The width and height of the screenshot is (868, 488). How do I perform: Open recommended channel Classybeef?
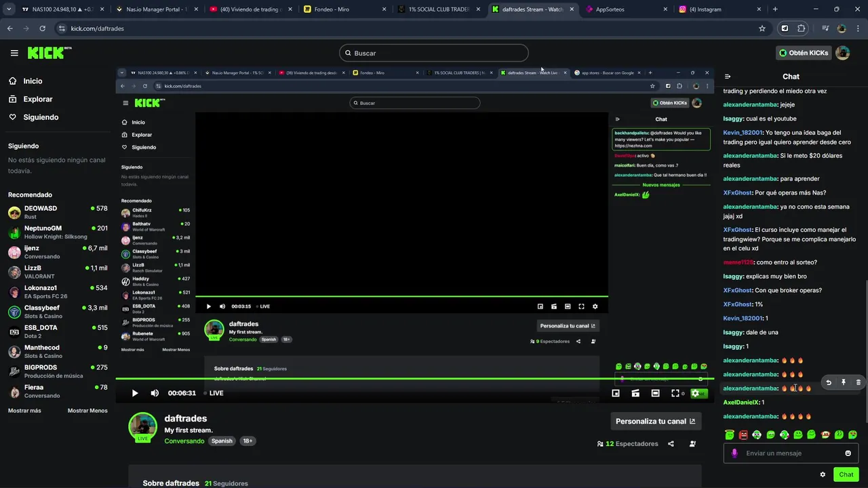(58, 312)
